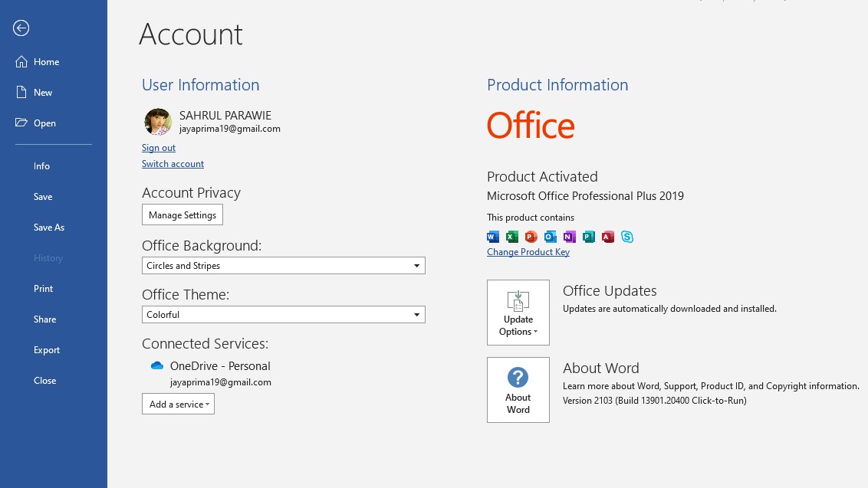
Task: Click Change Product Key link
Action: (528, 252)
